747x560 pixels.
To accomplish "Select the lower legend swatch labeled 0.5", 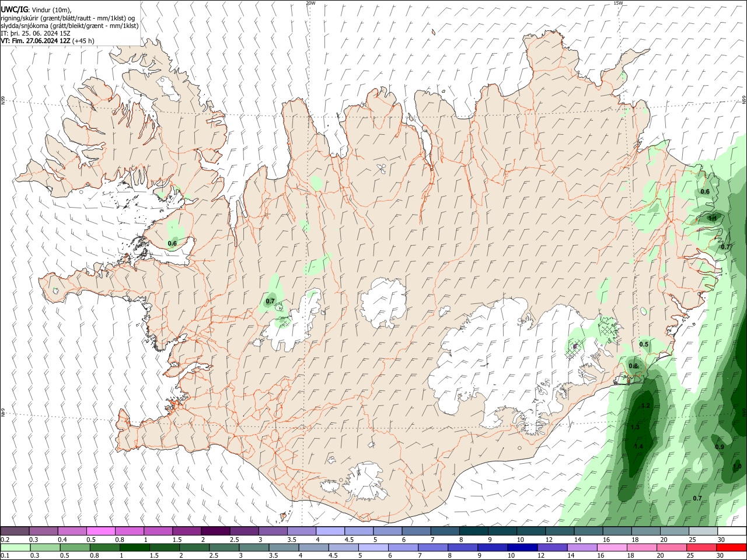I will coord(75,548).
